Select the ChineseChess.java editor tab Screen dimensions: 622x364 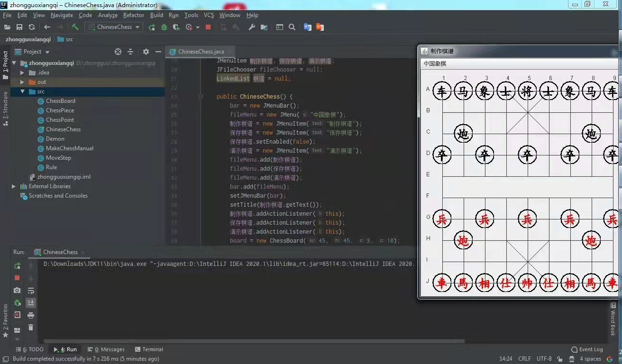pos(201,52)
